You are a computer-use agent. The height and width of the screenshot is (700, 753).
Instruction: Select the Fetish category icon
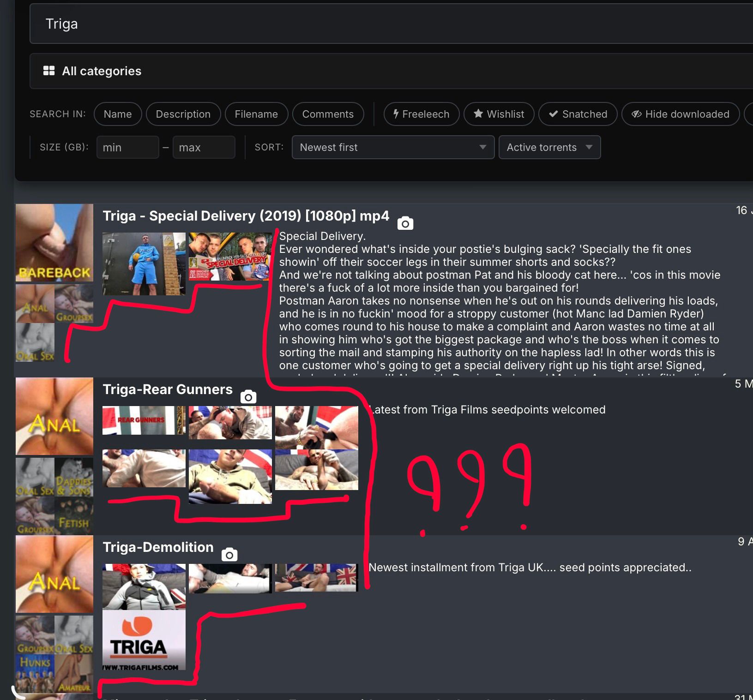tap(74, 516)
